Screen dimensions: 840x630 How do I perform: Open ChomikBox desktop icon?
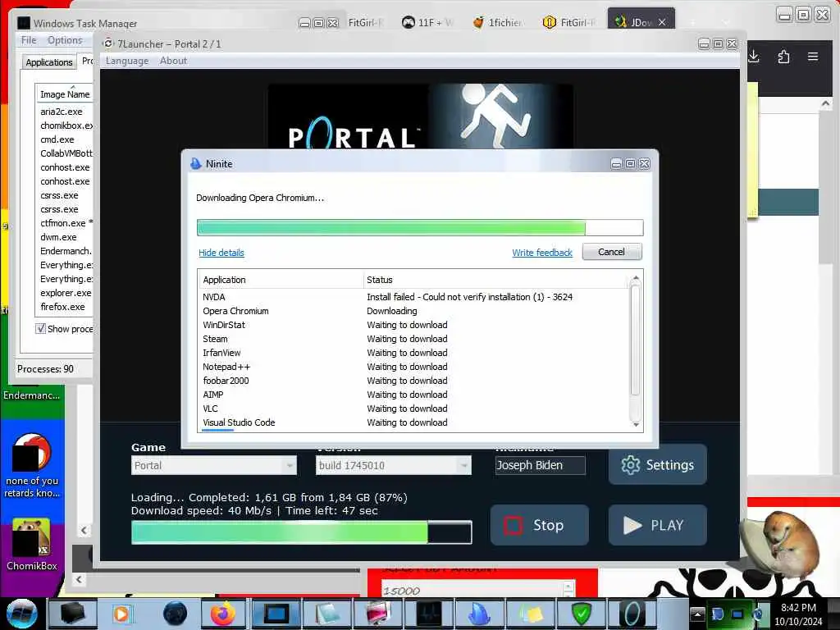[31, 545]
